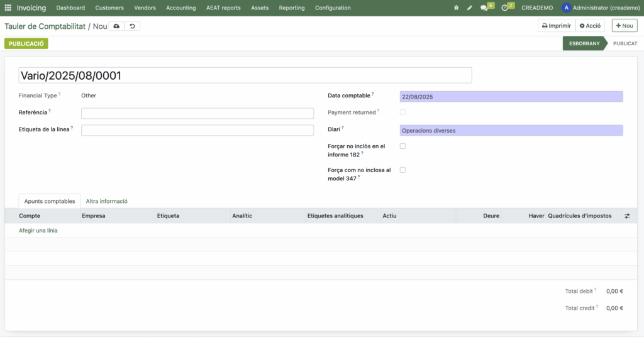Click the Referència input field

[x=197, y=114]
